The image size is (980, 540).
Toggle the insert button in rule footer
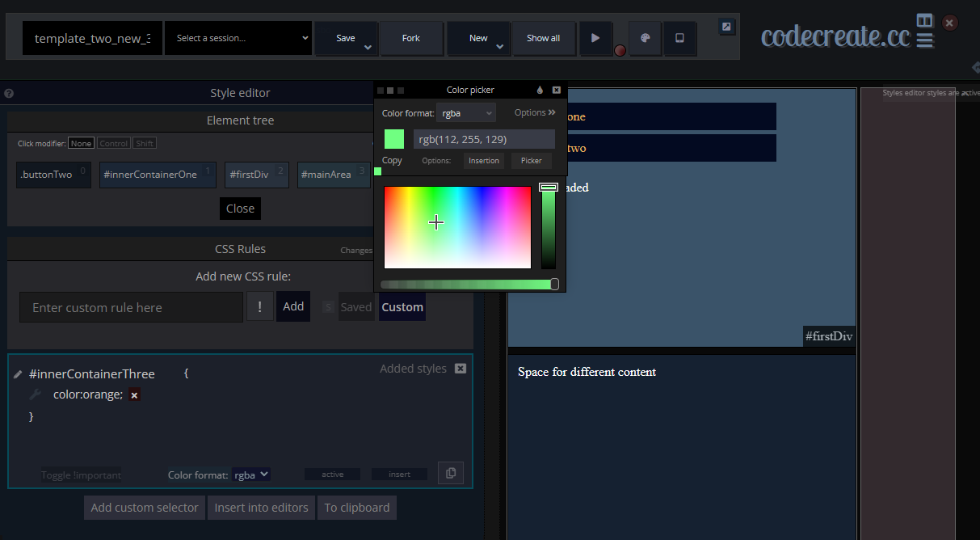pos(399,475)
